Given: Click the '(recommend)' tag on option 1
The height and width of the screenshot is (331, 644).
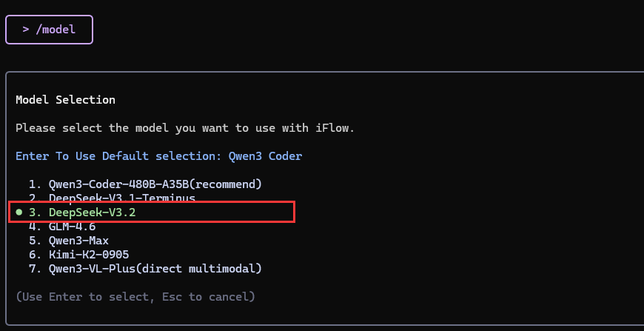Looking at the screenshot, I should click(226, 184).
